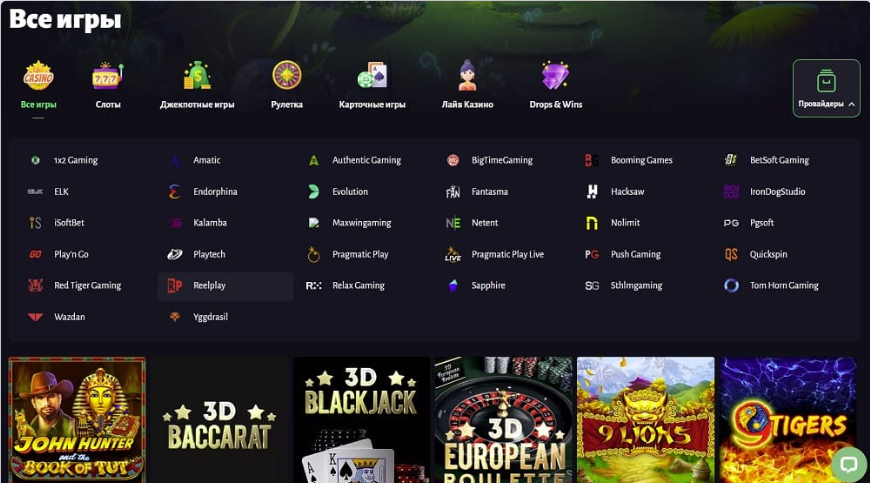Click the Evolution provider logo icon
Image resolution: width=870 pixels, height=483 pixels.
(x=313, y=191)
